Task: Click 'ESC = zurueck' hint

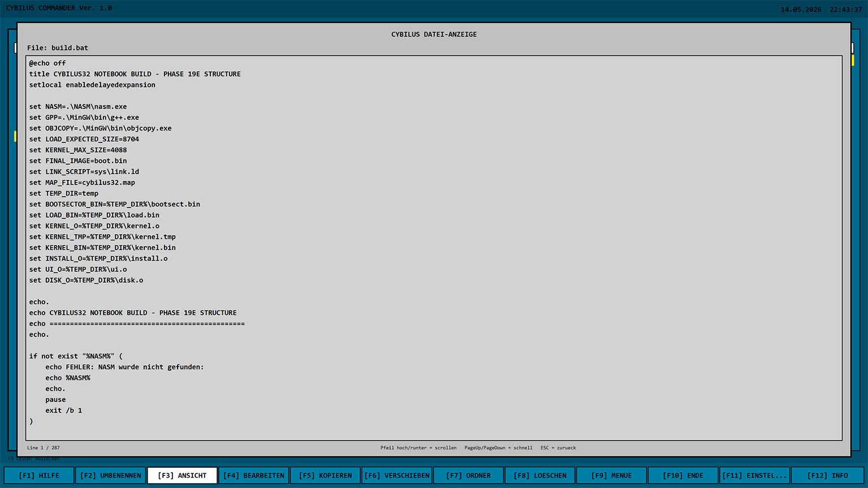Action: 558,448
